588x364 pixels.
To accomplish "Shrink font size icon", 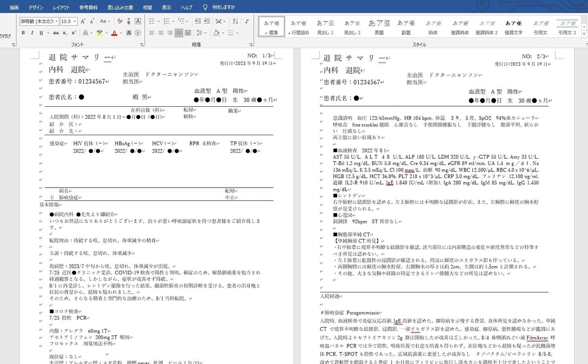I will click(x=92, y=22).
